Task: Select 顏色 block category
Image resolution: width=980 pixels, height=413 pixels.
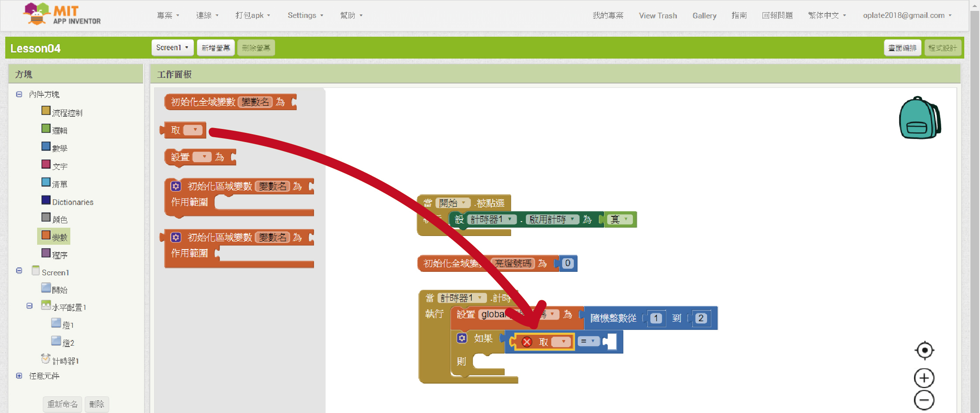Action: pos(54,219)
